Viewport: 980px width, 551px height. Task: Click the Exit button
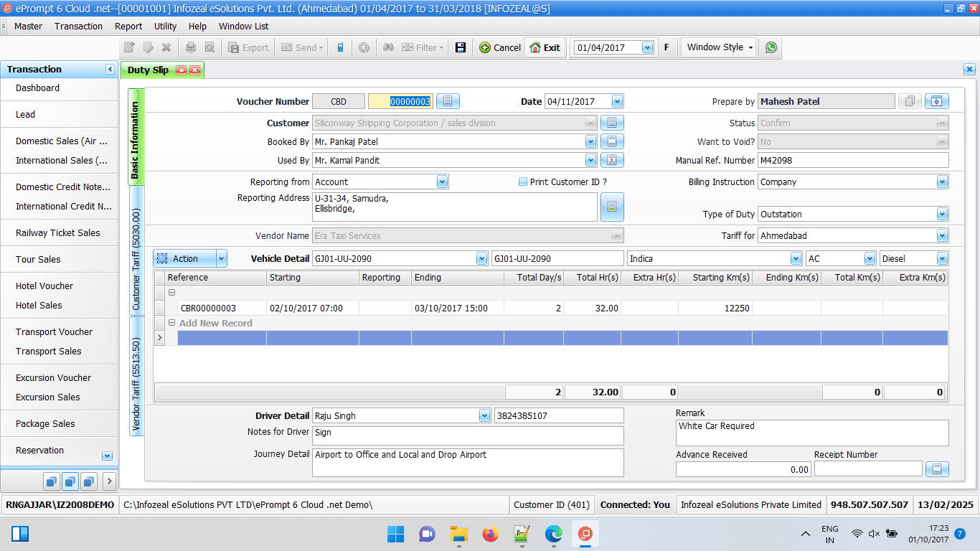(545, 47)
